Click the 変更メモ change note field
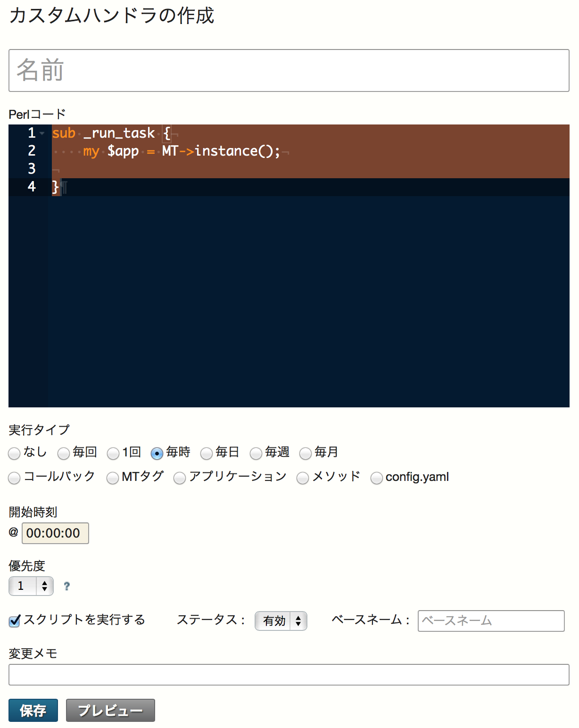Screen dimensions: 579x728 coord(289,675)
